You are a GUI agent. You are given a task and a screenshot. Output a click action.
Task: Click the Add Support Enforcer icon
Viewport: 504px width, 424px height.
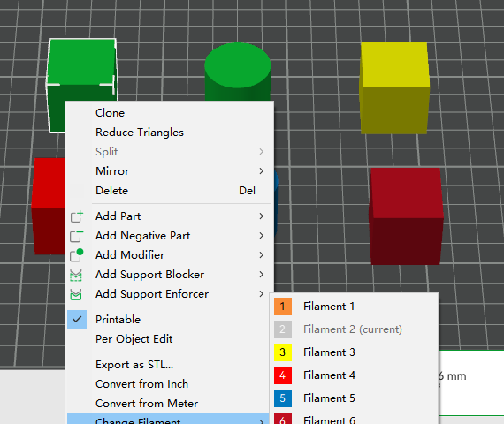coord(76,294)
